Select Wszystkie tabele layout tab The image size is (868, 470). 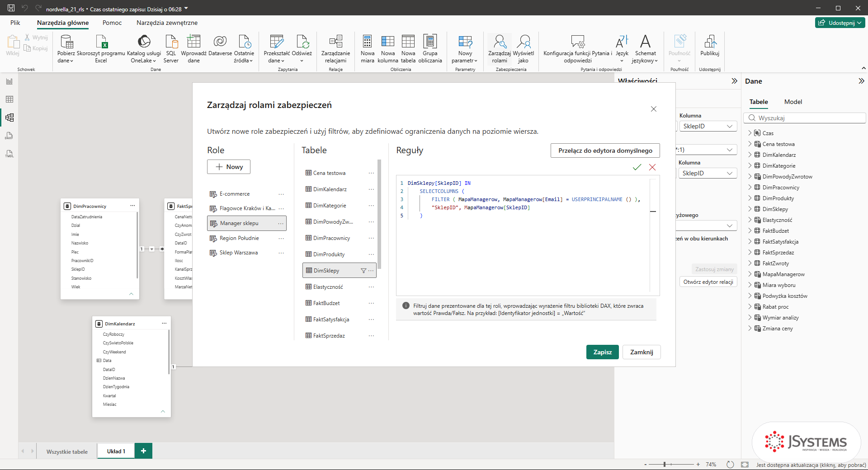(67, 451)
